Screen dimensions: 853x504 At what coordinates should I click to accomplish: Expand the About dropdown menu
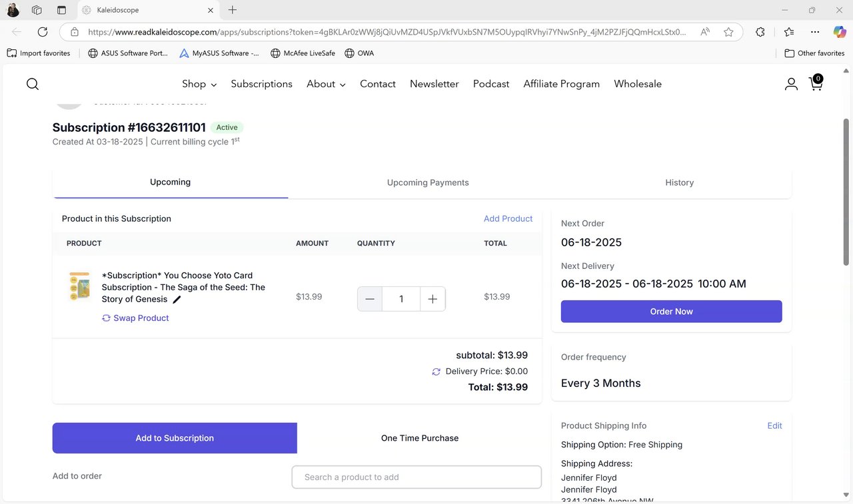click(326, 84)
